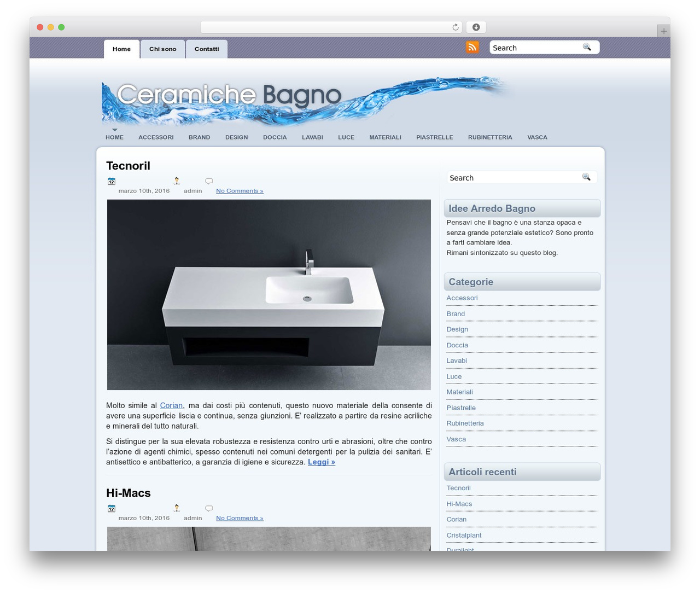Go to the BRAND menu section
The image size is (700, 593).
point(200,137)
